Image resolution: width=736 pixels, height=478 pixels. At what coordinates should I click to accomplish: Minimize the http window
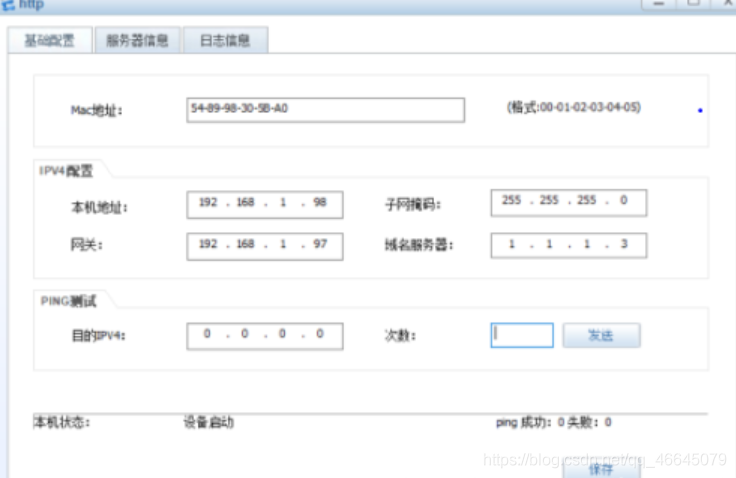[x=659, y=4]
